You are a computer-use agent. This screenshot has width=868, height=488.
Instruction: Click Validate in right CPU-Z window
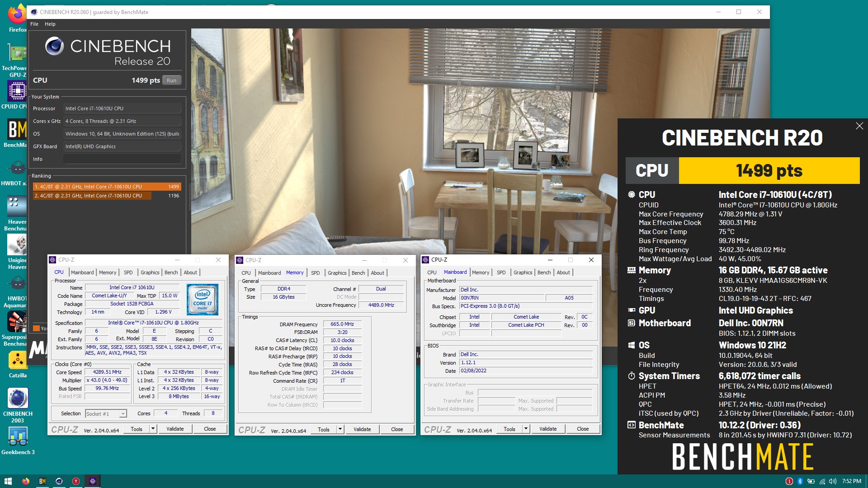(548, 429)
